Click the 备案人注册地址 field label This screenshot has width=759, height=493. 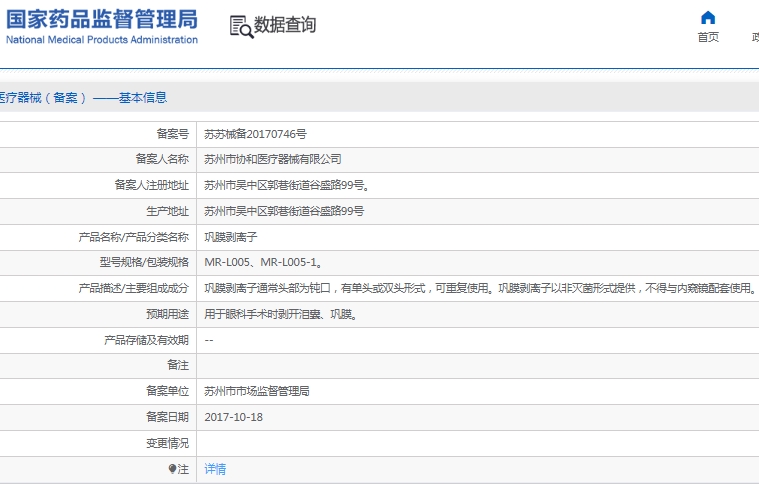(152, 185)
